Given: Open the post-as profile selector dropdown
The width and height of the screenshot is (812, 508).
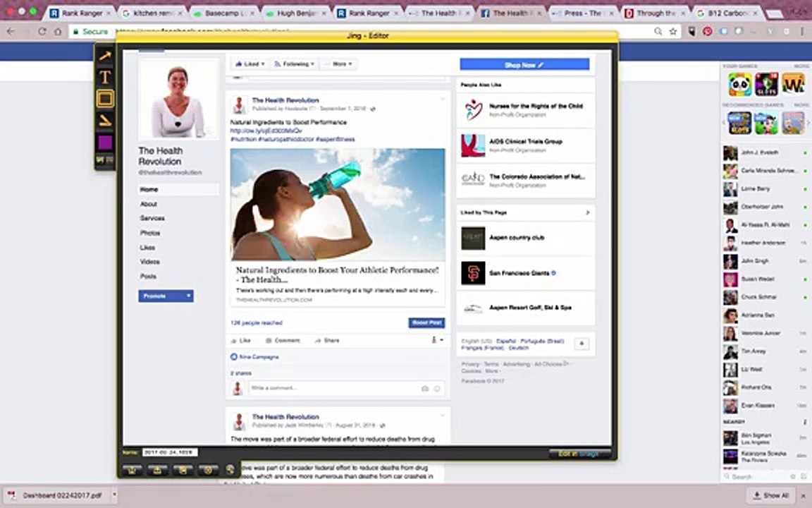Looking at the screenshot, I should pos(437,340).
